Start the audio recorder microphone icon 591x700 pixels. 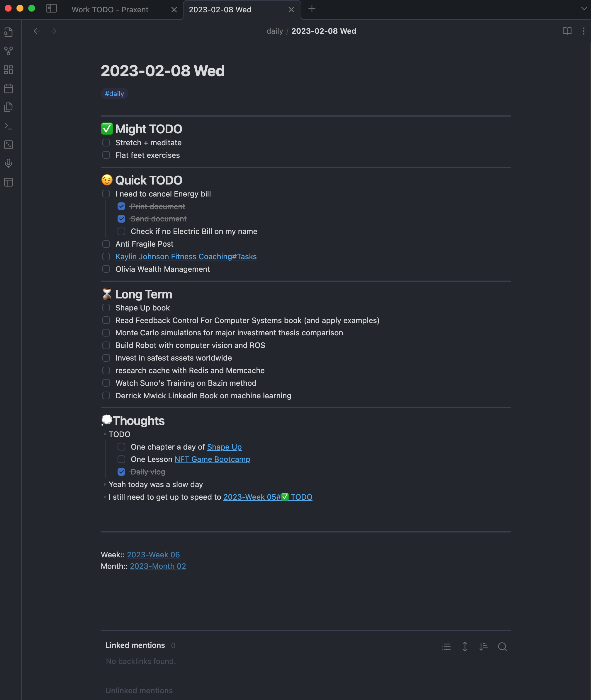pos(9,163)
